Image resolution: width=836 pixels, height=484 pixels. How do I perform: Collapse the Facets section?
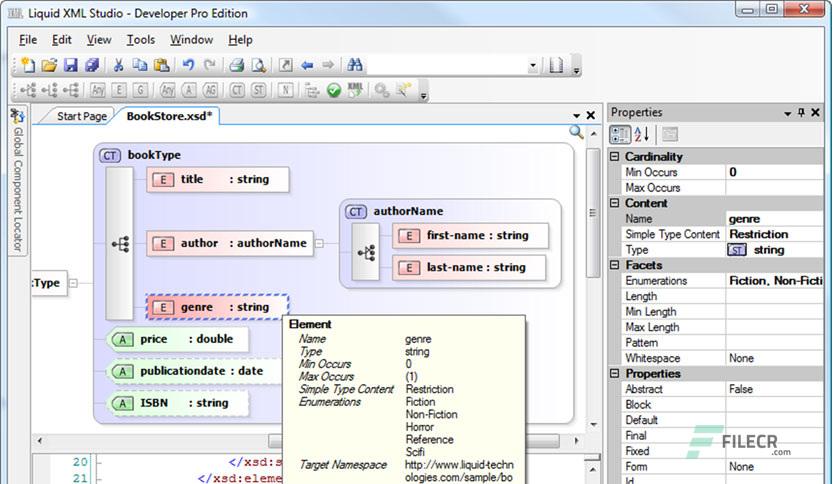coord(615,265)
